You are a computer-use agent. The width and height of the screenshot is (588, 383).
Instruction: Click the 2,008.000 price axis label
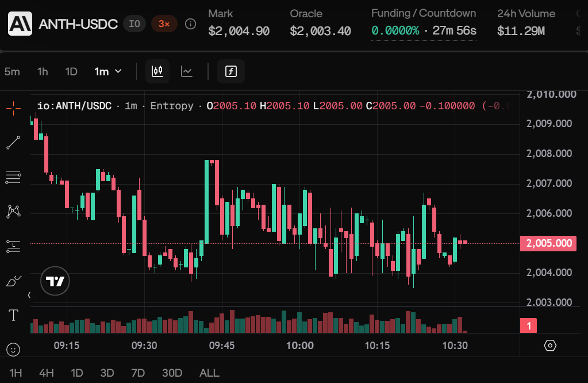coord(549,154)
